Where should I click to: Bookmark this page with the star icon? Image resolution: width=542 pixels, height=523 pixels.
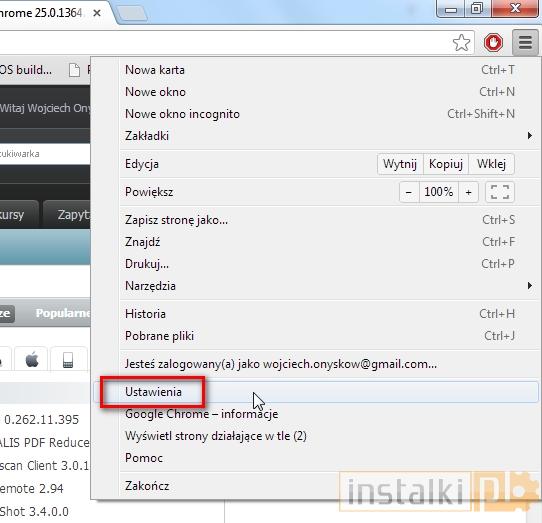[461, 43]
